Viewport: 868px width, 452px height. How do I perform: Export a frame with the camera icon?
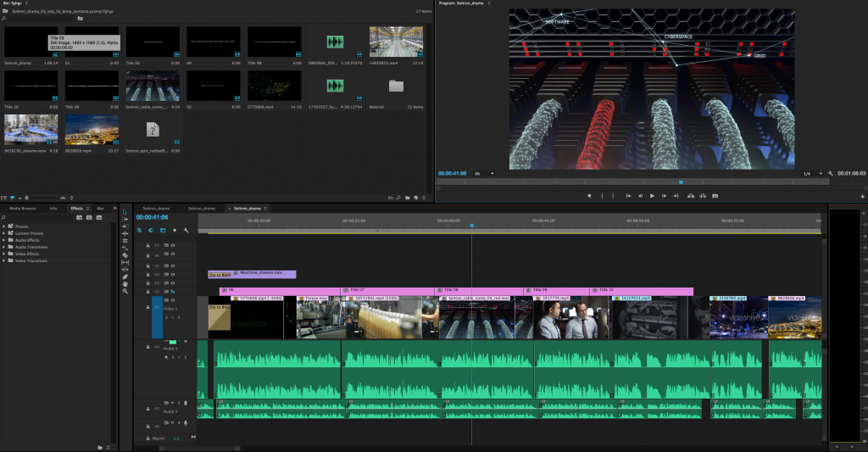(x=715, y=196)
